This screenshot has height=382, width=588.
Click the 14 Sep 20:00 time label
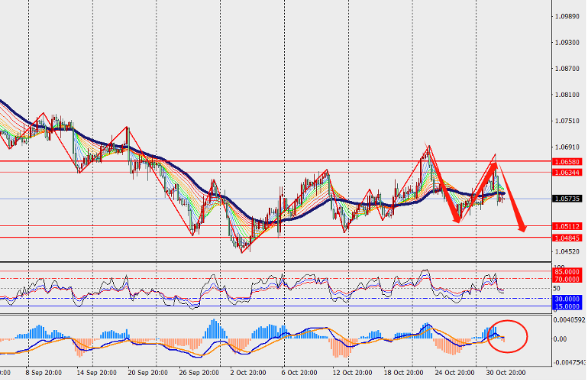click(96, 373)
